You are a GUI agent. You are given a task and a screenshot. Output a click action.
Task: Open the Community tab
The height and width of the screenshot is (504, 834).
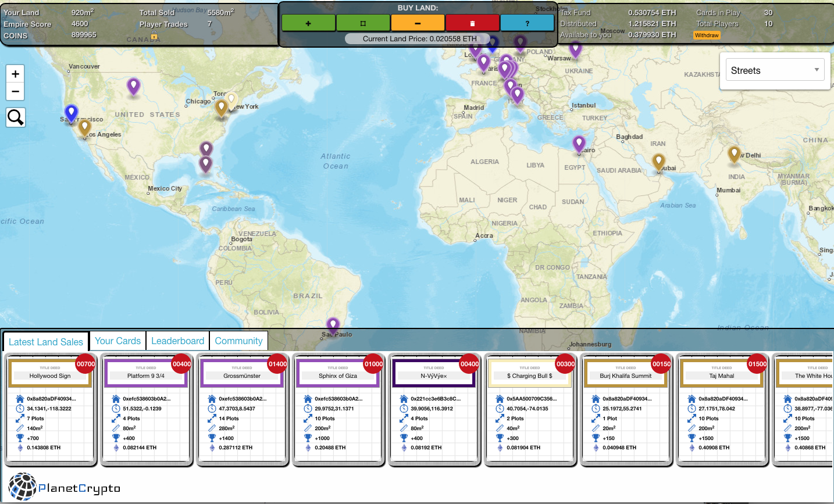238,341
